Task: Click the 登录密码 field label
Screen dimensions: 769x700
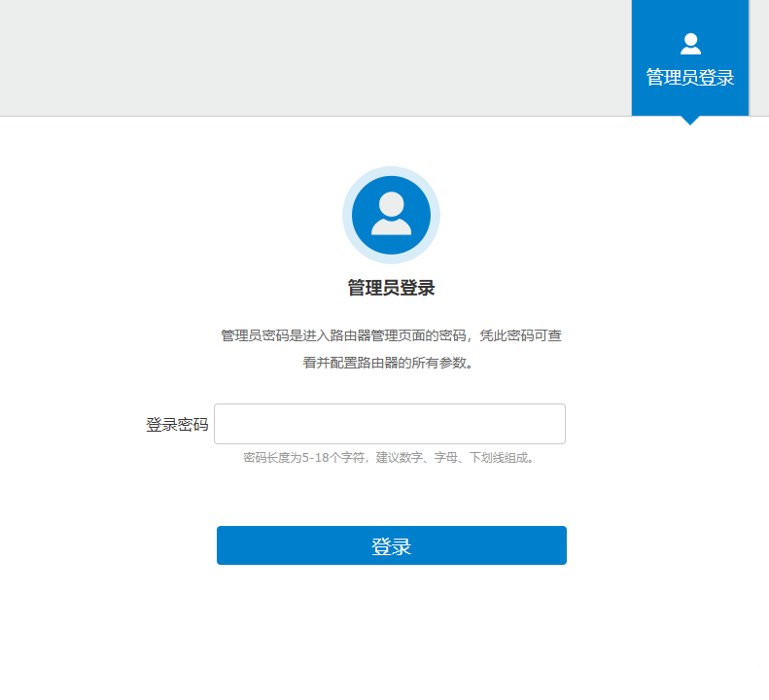Action: click(x=177, y=425)
